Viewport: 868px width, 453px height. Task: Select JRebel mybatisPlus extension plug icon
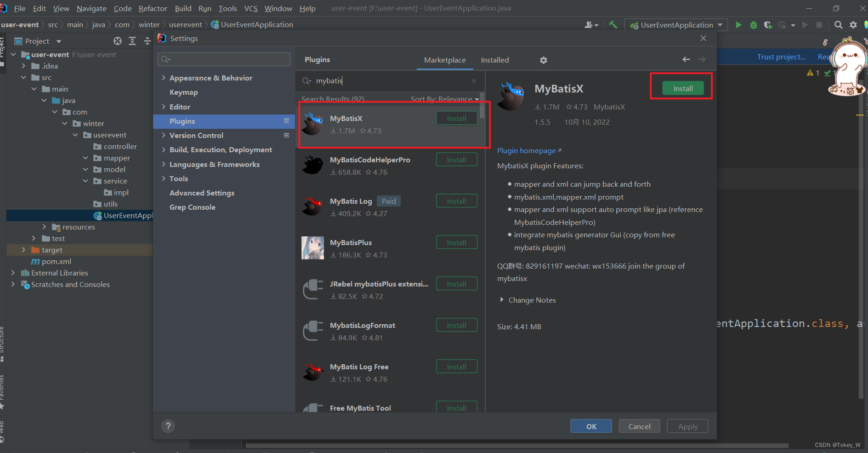(313, 289)
